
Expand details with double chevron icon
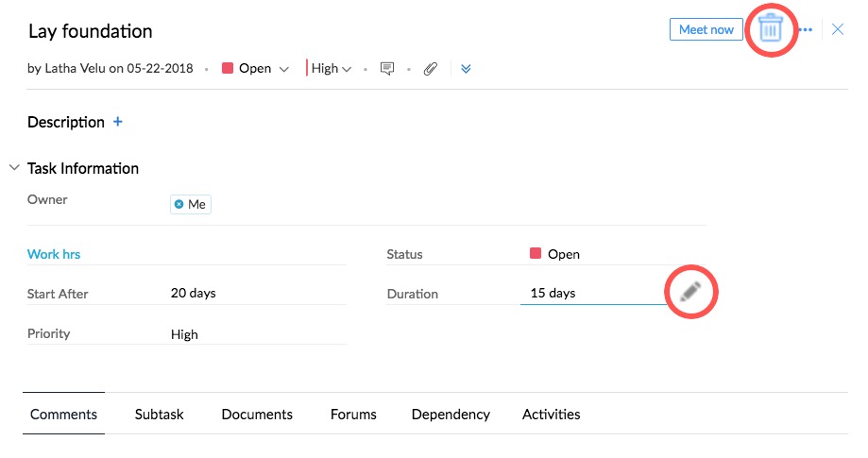[466, 69]
